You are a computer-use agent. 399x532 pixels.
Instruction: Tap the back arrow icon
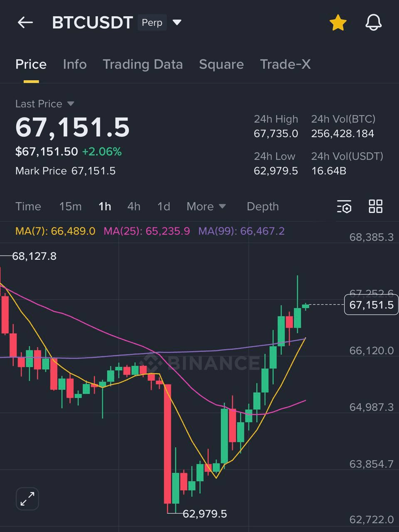coord(25,22)
